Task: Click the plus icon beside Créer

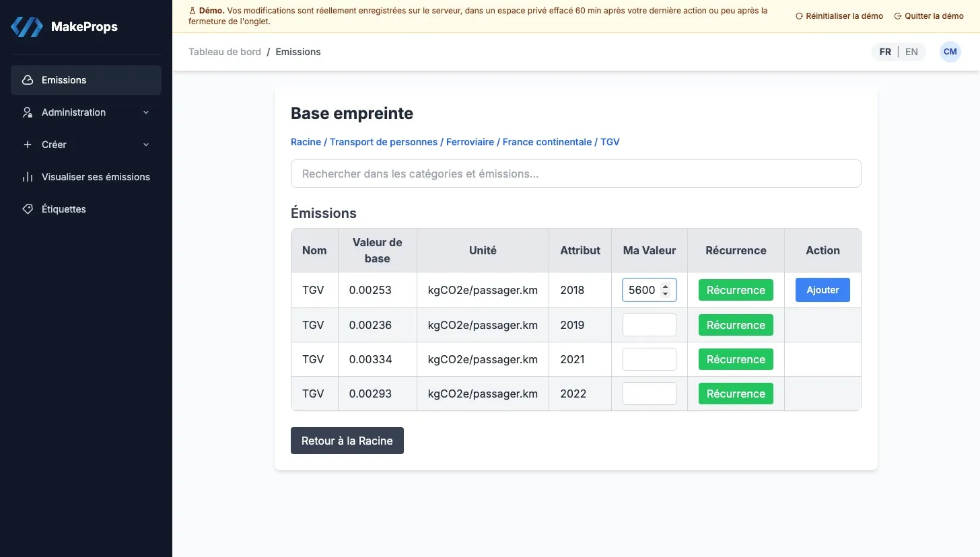Action: click(28, 145)
